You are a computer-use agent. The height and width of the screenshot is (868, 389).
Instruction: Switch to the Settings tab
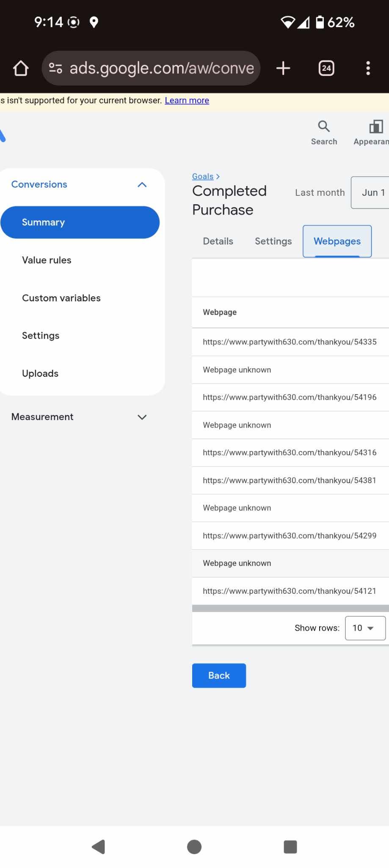click(273, 241)
